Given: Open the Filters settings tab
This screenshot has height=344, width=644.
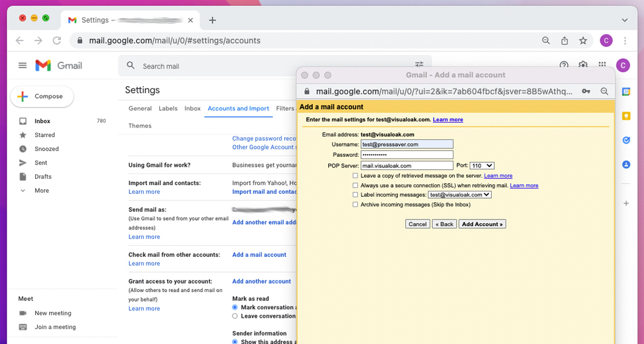Looking at the screenshot, I should [285, 108].
